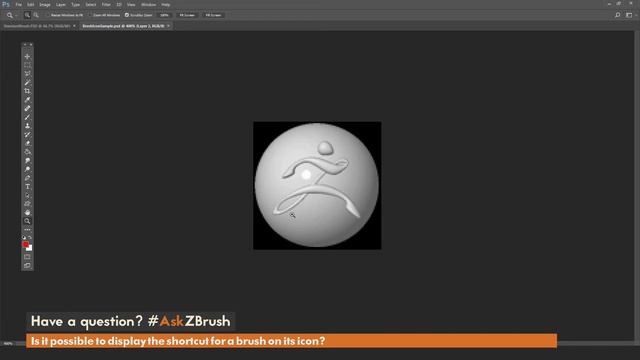Viewport: 640px width, 360px height.
Task: Collapse the tools panel via double-arrow
Action: pos(24,44)
